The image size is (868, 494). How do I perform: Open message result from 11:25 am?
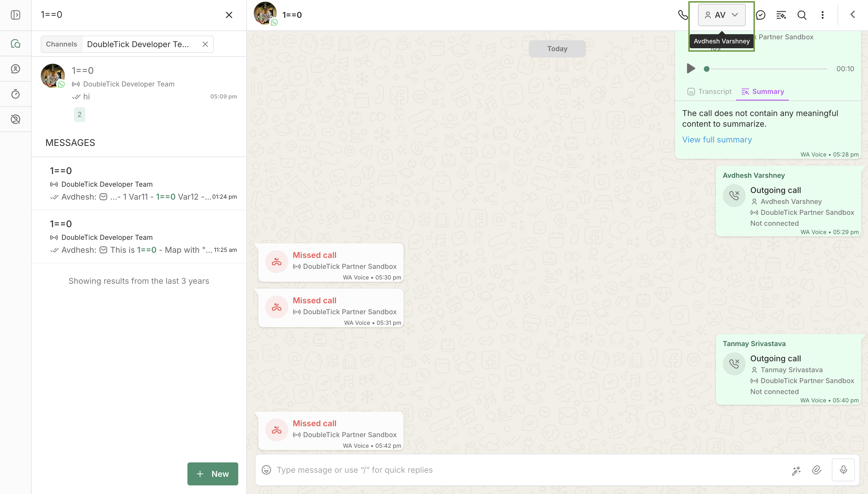point(139,236)
